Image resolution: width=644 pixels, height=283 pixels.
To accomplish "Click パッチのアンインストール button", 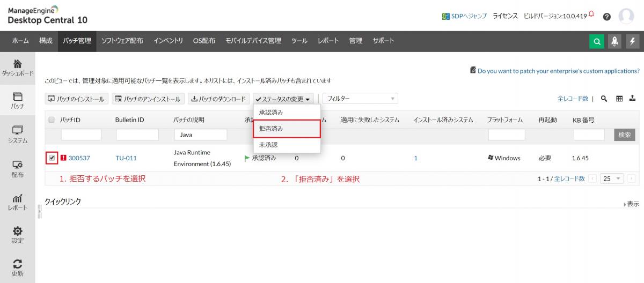I will (148, 99).
